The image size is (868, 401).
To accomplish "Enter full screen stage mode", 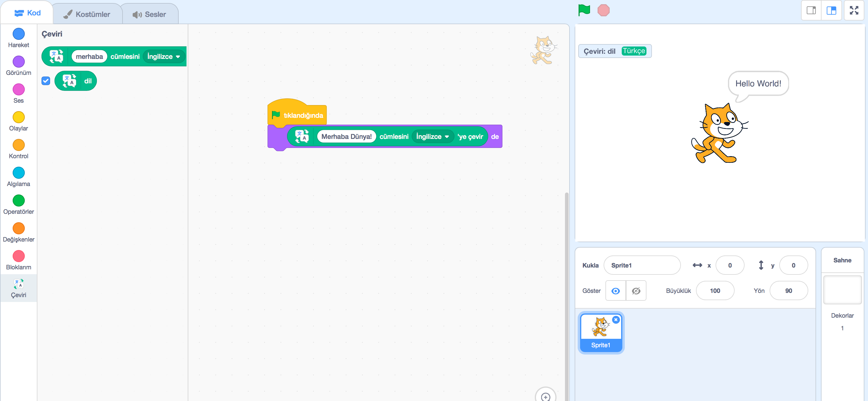I will (854, 11).
